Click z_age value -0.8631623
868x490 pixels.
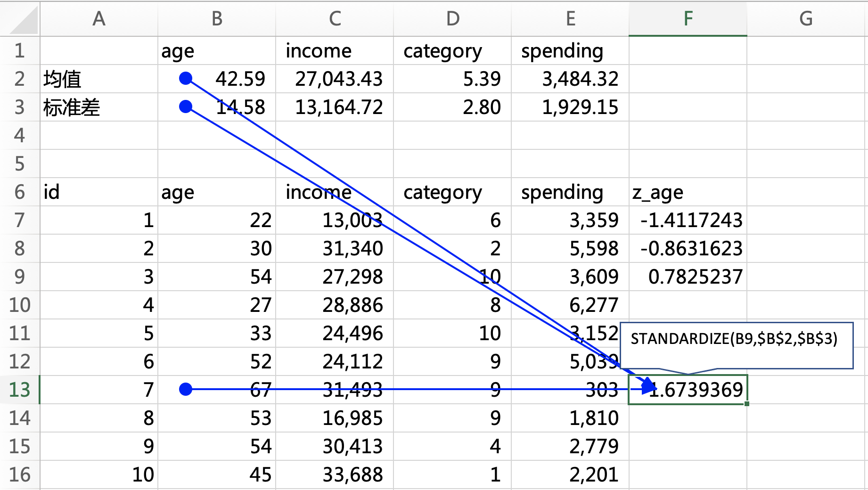(x=688, y=248)
